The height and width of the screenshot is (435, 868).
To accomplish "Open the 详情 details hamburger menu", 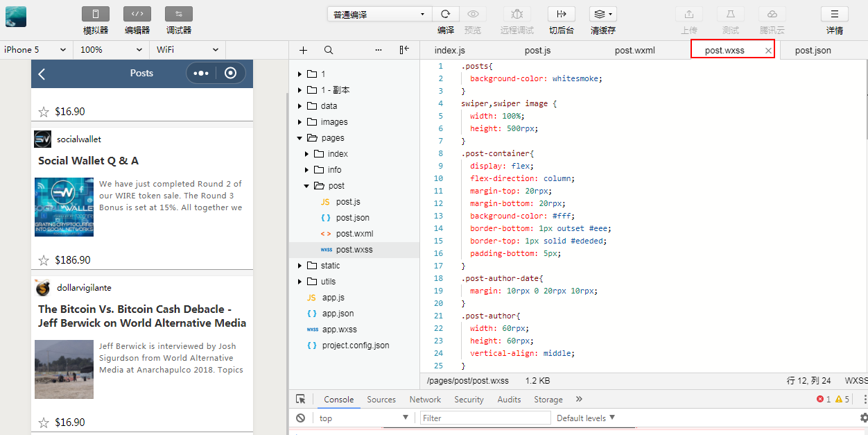I will tap(834, 14).
